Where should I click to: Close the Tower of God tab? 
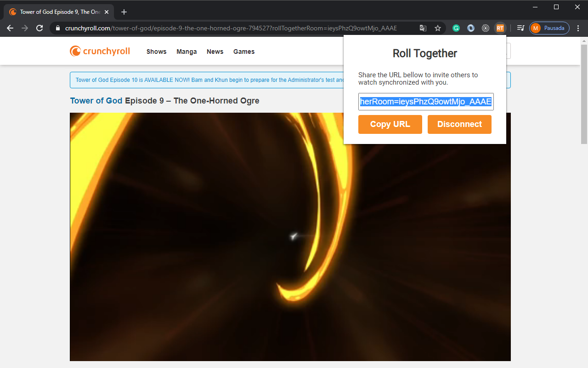(x=107, y=12)
